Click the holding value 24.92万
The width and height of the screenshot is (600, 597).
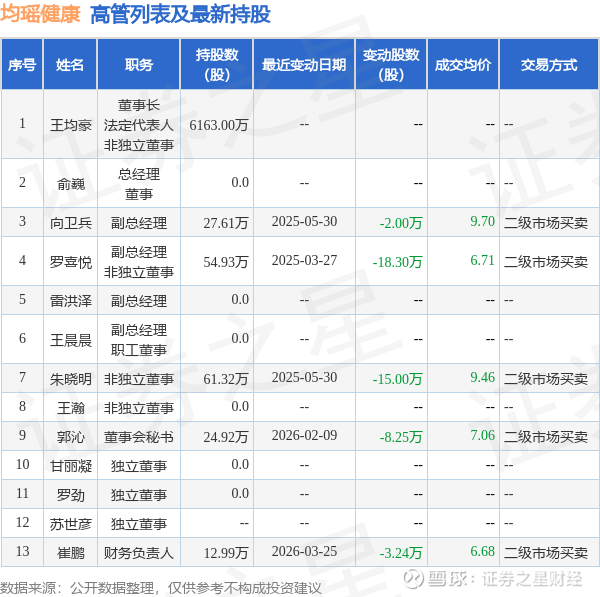click(x=226, y=436)
